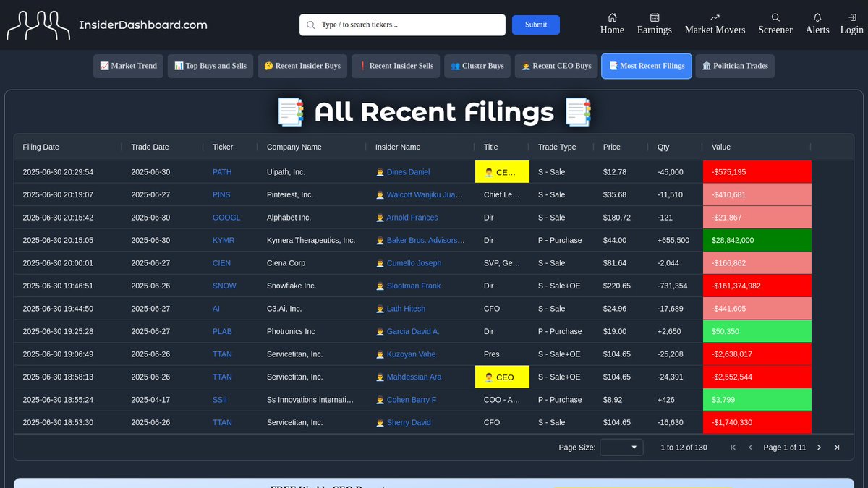Open the Screener page
The height and width of the screenshot is (488, 868).
(x=775, y=24)
